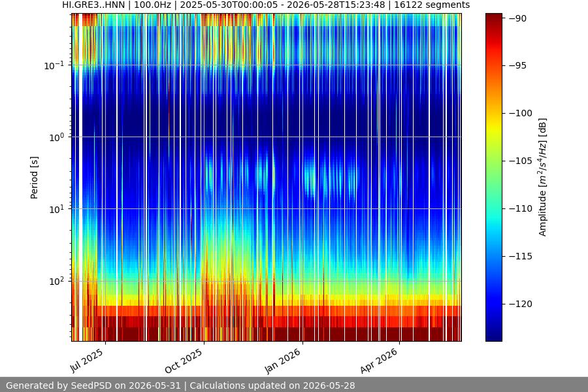Image resolution: width=588 pixels, height=392 pixels.
Task: Click the 10⁻¹ period tick label
Action: point(54,65)
